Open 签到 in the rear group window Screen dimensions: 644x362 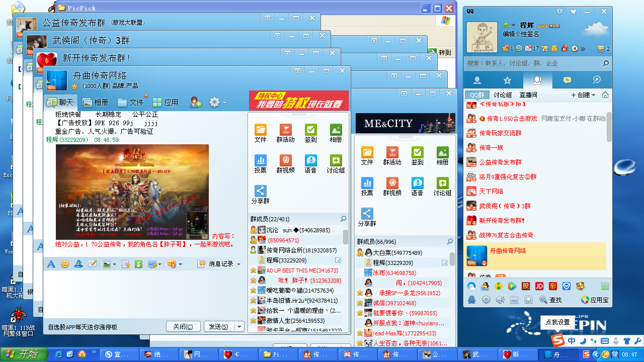[x=417, y=156]
